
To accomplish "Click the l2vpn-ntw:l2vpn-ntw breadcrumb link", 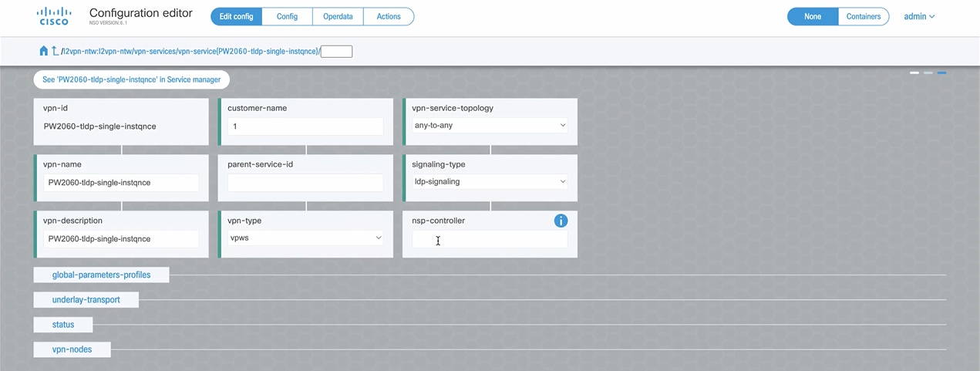I will [99, 52].
